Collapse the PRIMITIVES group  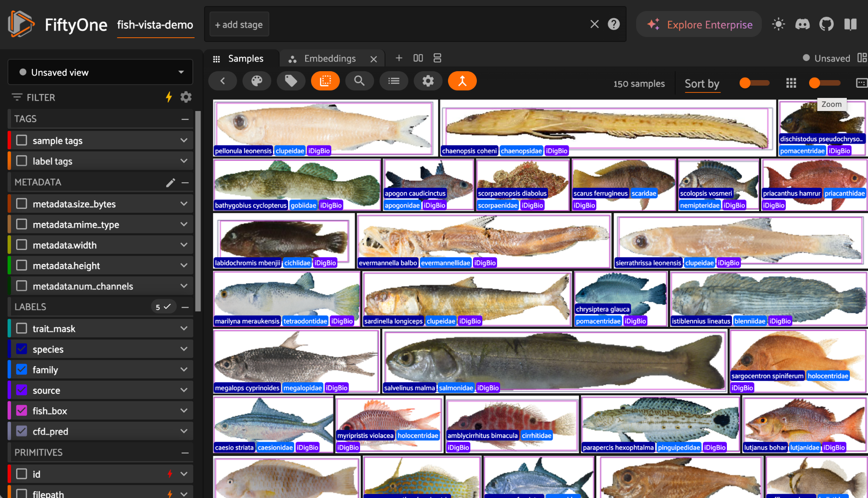[185, 453]
